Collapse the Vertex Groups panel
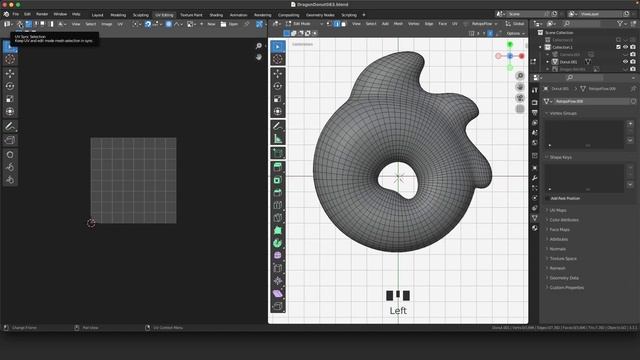Viewport: 640px width, 360px height. (x=563, y=113)
